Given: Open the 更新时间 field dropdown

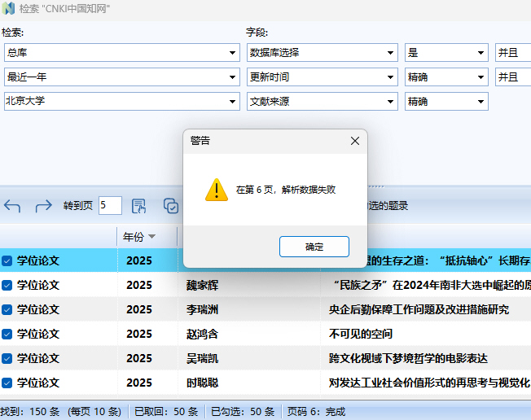Looking at the screenshot, I should (x=391, y=77).
